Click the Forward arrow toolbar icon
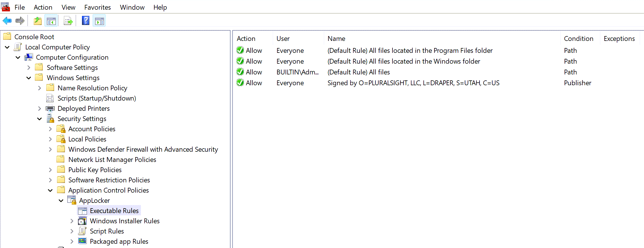Screen dimensions: 644x248 click(x=20, y=21)
